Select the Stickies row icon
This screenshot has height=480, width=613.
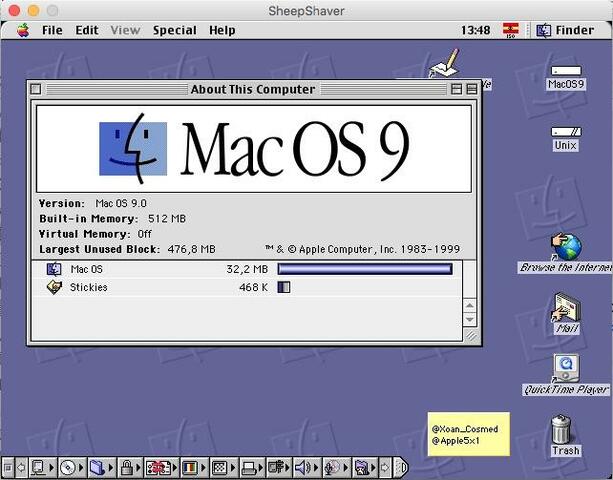[x=54, y=287]
